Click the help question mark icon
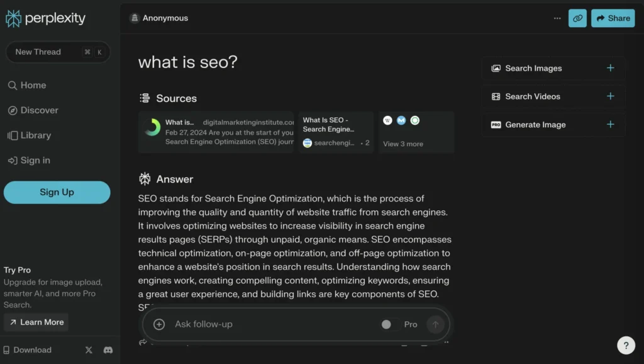Image resolution: width=644 pixels, height=364 pixels. [x=626, y=344]
